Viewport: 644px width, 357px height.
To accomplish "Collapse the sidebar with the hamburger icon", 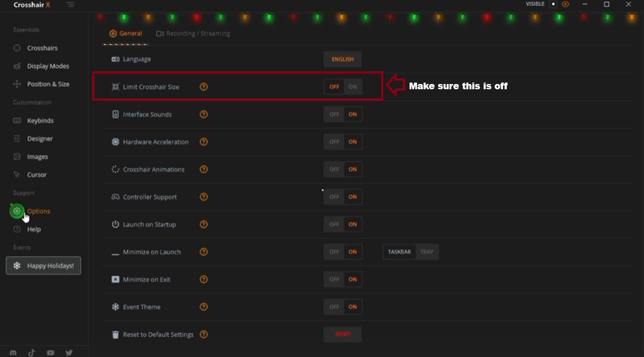I will coord(70,5).
